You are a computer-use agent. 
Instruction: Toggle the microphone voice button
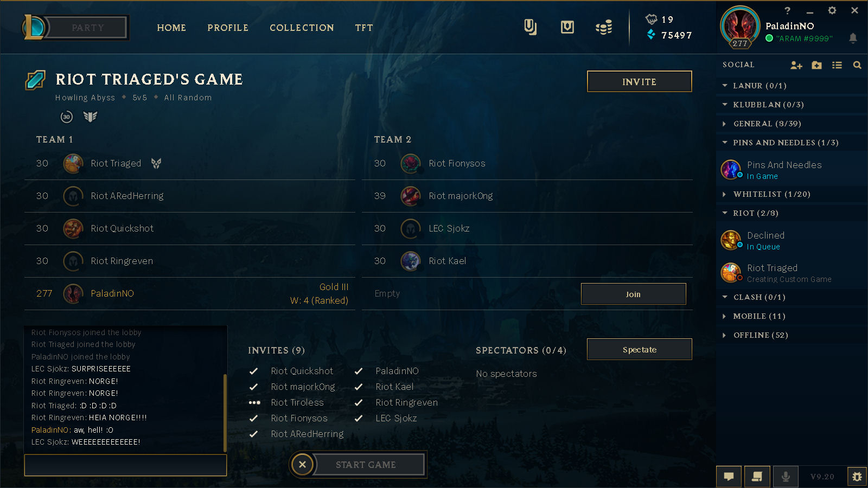point(785,477)
